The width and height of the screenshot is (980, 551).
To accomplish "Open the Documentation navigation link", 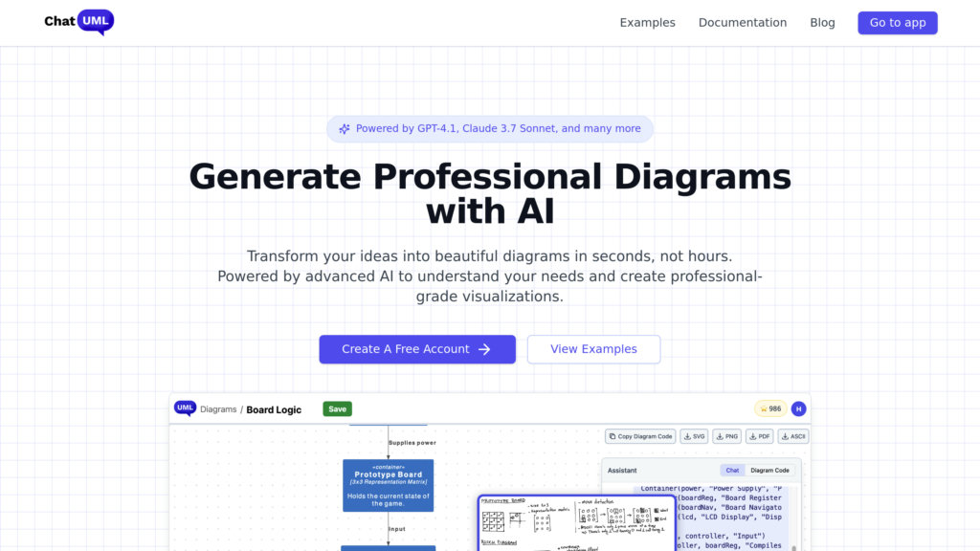I will click(x=742, y=23).
